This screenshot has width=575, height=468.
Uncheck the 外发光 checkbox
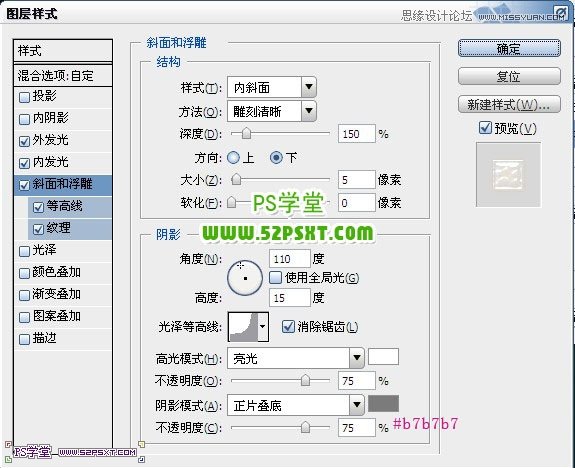(24, 141)
